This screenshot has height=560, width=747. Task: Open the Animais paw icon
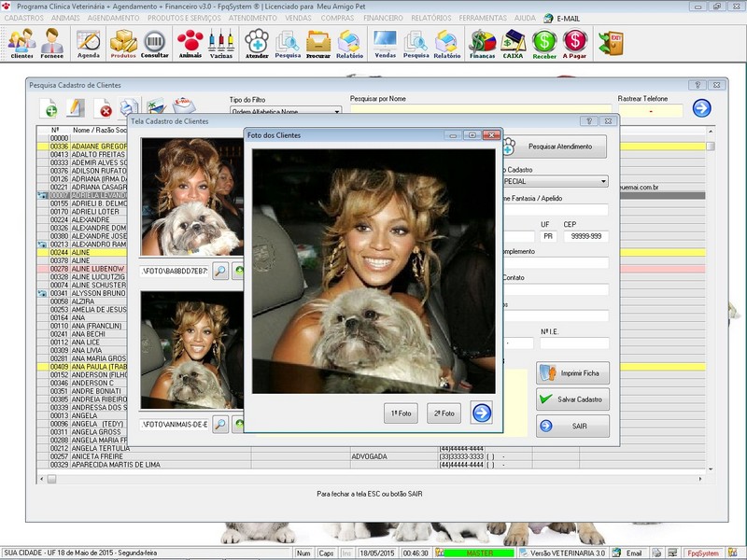click(x=190, y=43)
